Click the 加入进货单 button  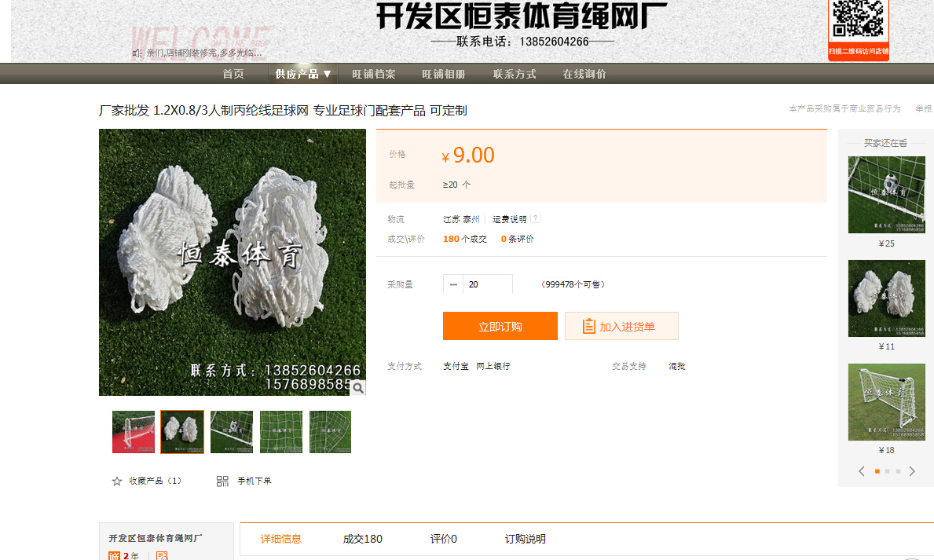click(x=621, y=326)
